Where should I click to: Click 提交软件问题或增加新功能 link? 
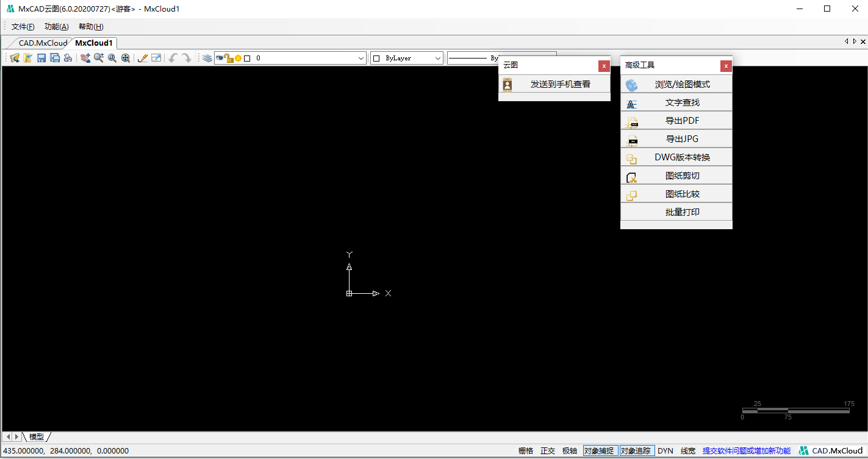[x=747, y=451]
